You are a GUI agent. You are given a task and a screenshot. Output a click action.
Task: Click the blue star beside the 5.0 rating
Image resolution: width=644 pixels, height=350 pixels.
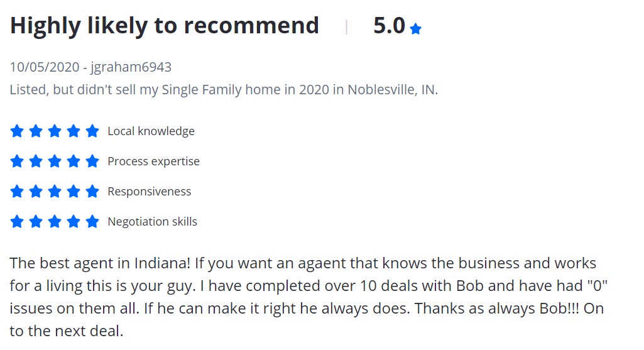tap(416, 29)
